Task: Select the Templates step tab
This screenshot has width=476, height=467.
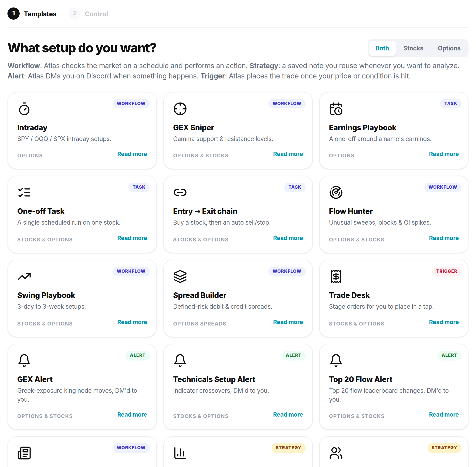Action: [32, 14]
